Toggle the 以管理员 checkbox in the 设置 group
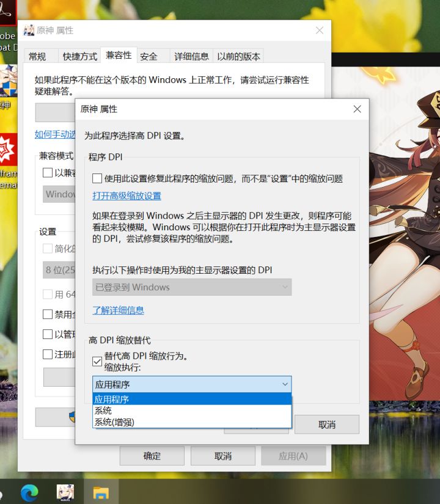Viewport: 440px width, 504px height. [48, 334]
